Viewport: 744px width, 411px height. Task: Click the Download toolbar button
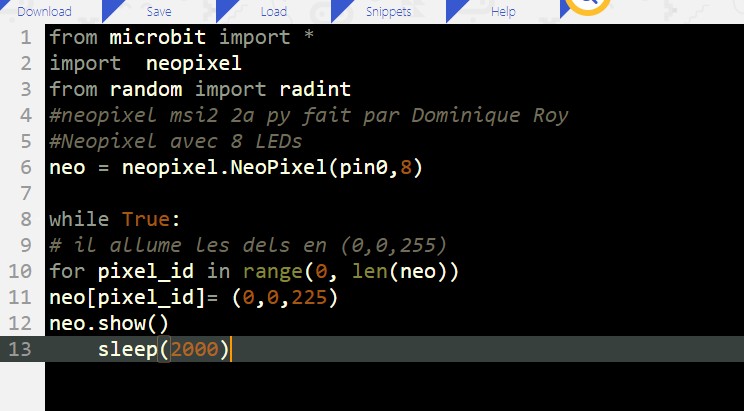tap(45, 11)
